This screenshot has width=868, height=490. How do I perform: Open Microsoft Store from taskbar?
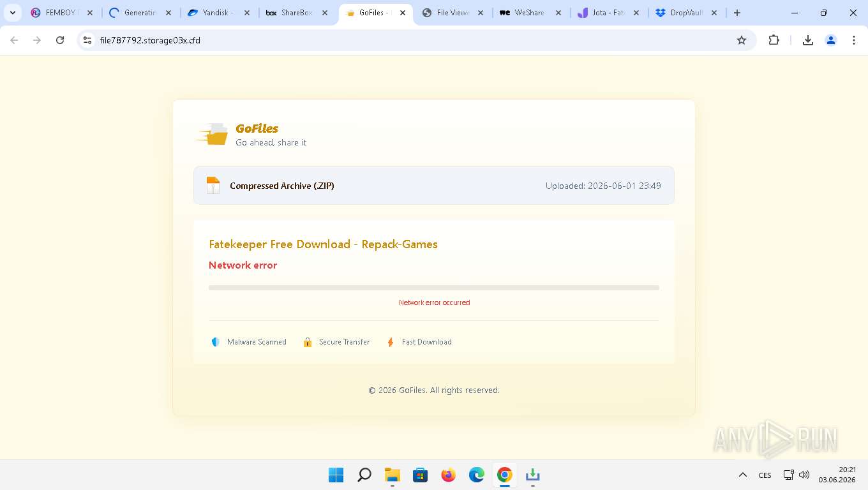click(420, 475)
